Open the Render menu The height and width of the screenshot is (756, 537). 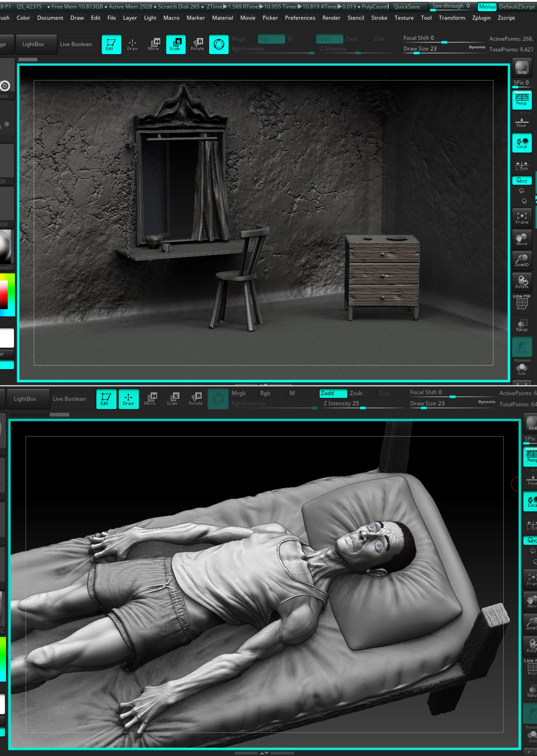pyautogui.click(x=331, y=18)
